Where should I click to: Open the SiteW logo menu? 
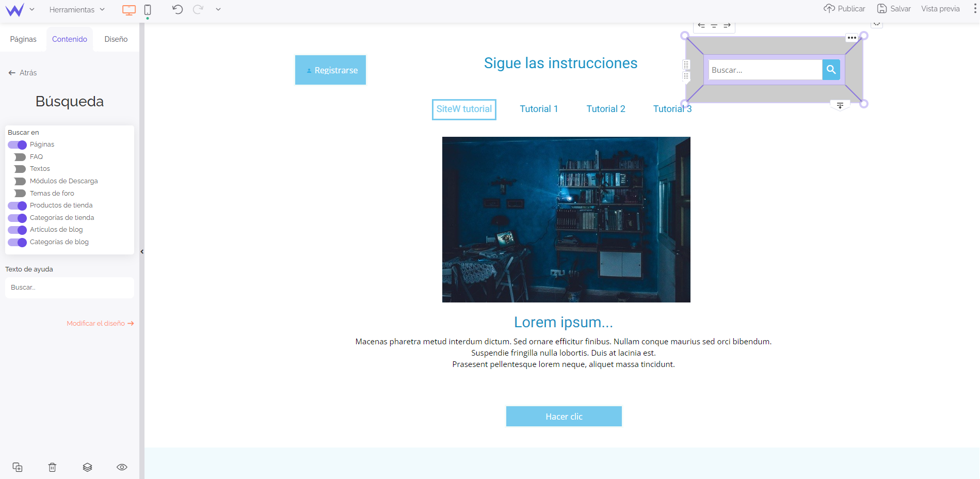[14, 9]
